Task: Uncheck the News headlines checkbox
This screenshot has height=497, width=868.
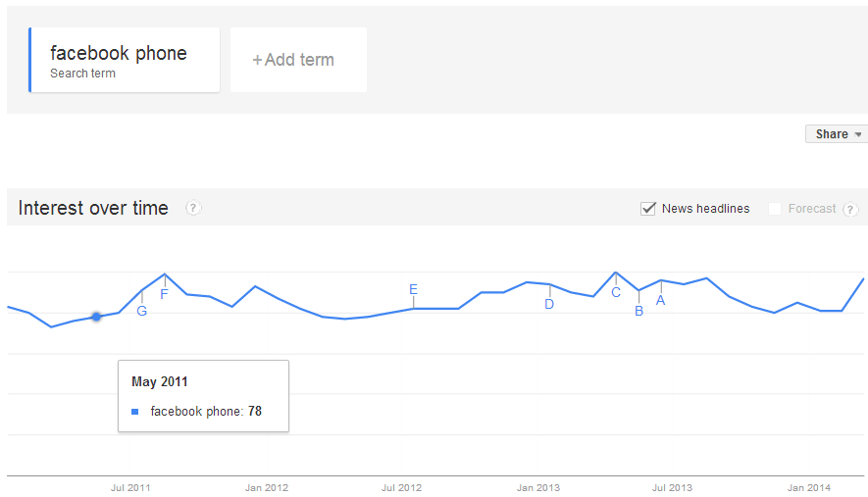Action: (647, 209)
